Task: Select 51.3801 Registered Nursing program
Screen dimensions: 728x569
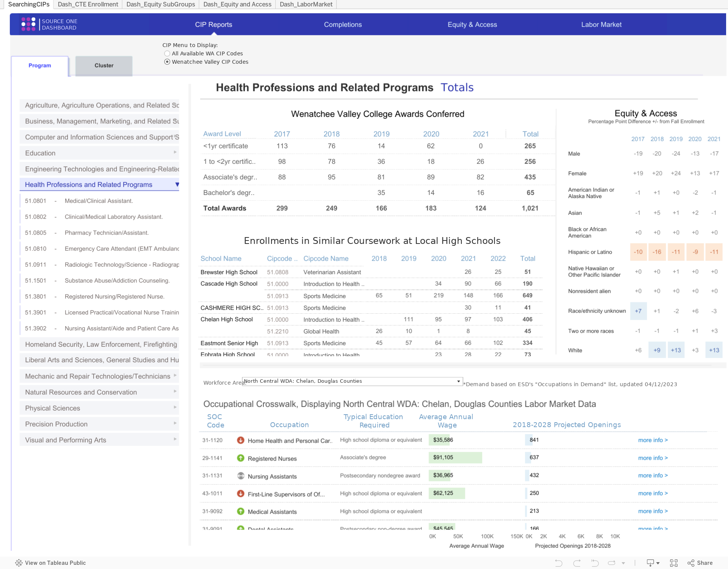Action: point(99,297)
